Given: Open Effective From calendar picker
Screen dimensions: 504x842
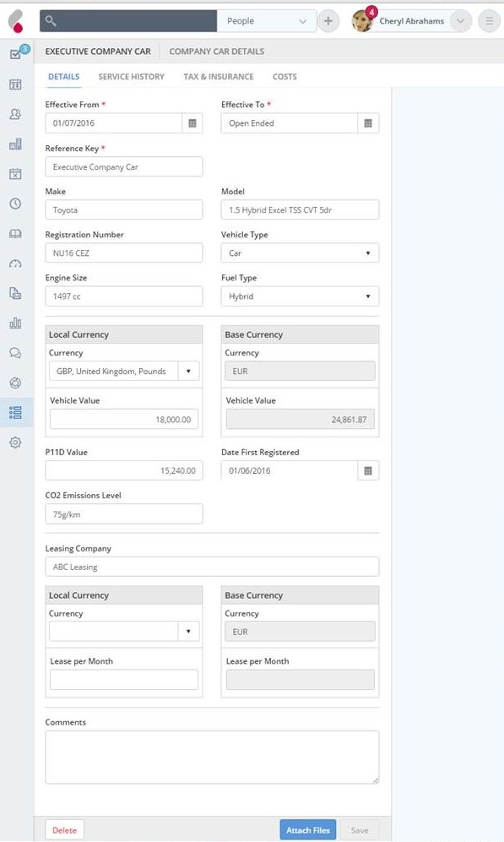Looking at the screenshot, I should tap(192, 123).
